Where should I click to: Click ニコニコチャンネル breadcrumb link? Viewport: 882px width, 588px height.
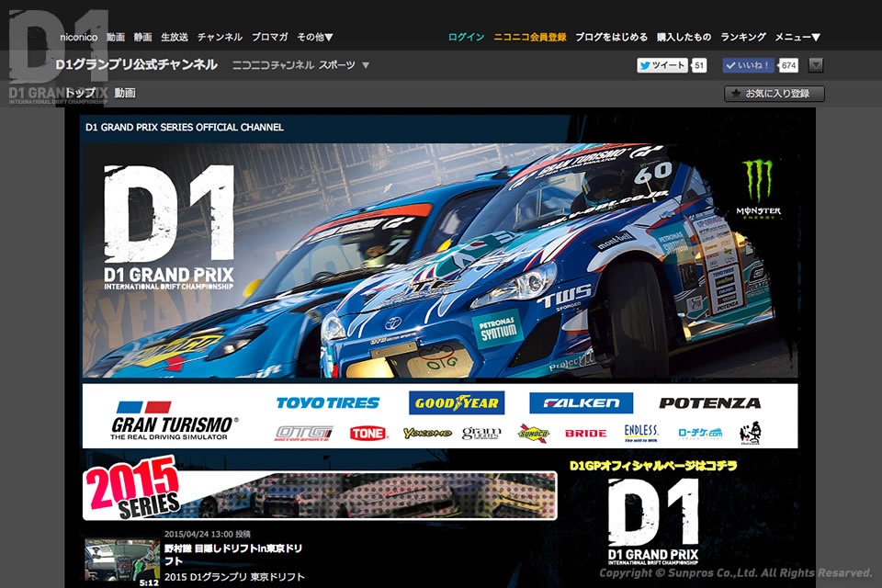[273, 65]
